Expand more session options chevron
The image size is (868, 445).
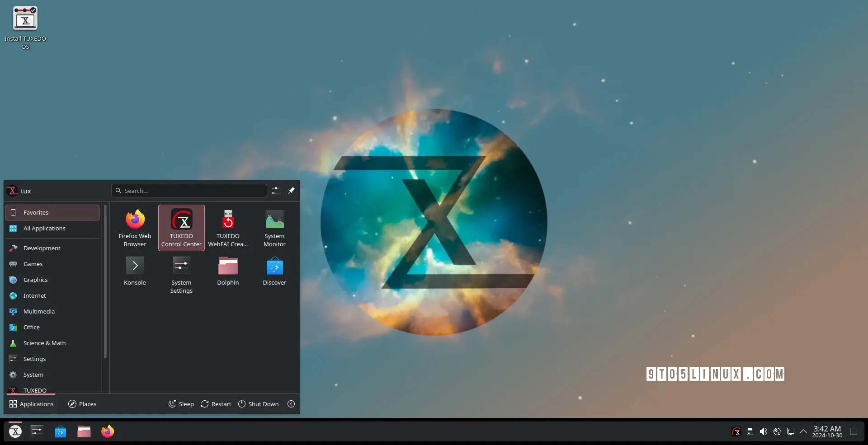point(291,404)
